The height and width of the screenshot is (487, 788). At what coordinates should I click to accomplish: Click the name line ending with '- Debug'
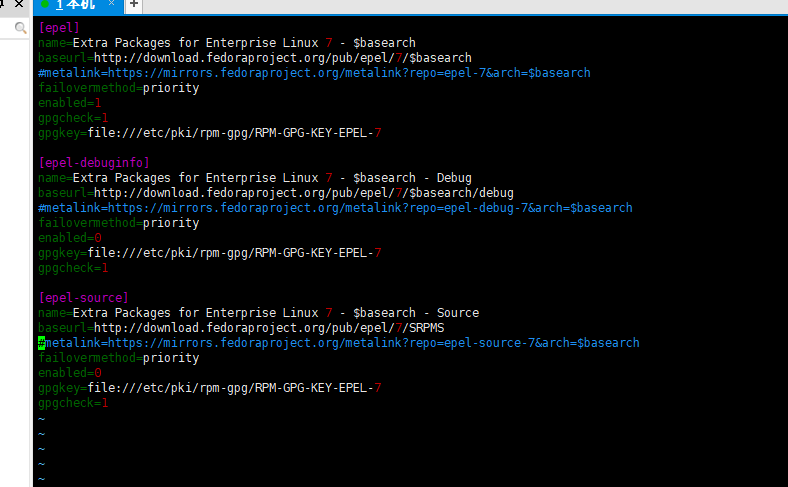[255, 178]
